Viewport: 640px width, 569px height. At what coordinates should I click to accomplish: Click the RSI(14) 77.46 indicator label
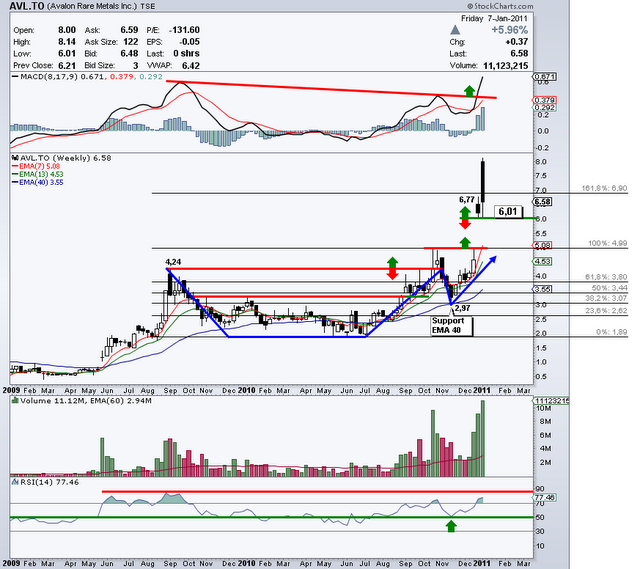(49, 482)
